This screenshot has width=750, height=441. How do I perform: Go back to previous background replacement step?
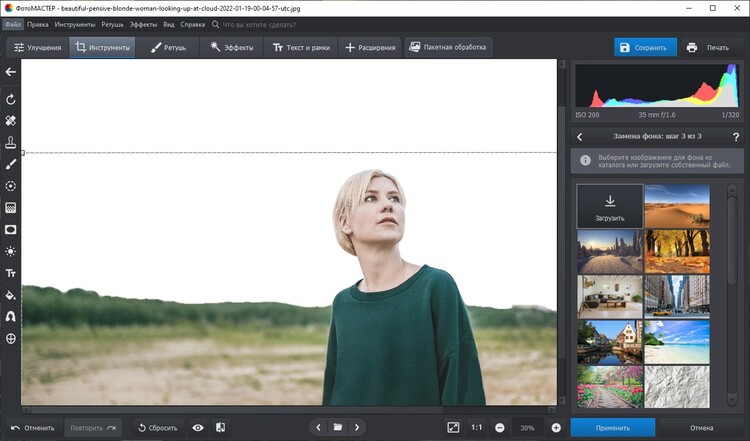(x=581, y=136)
